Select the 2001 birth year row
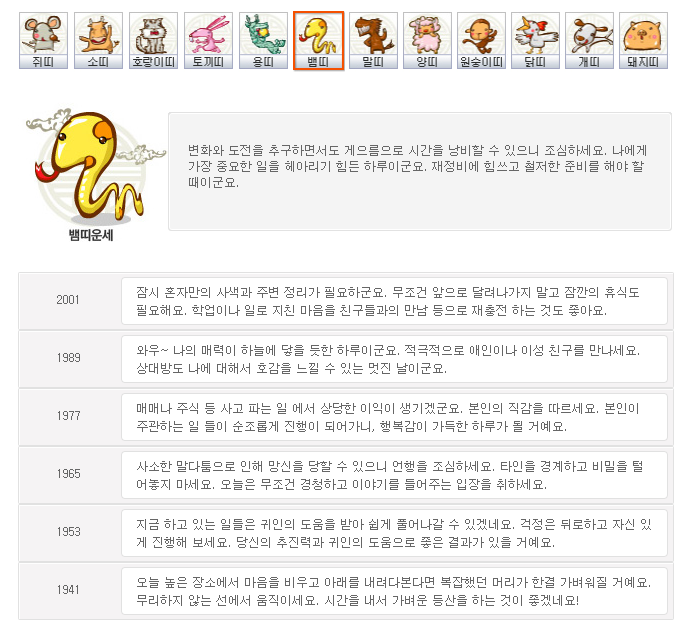This screenshot has width=680, height=629. [346, 301]
